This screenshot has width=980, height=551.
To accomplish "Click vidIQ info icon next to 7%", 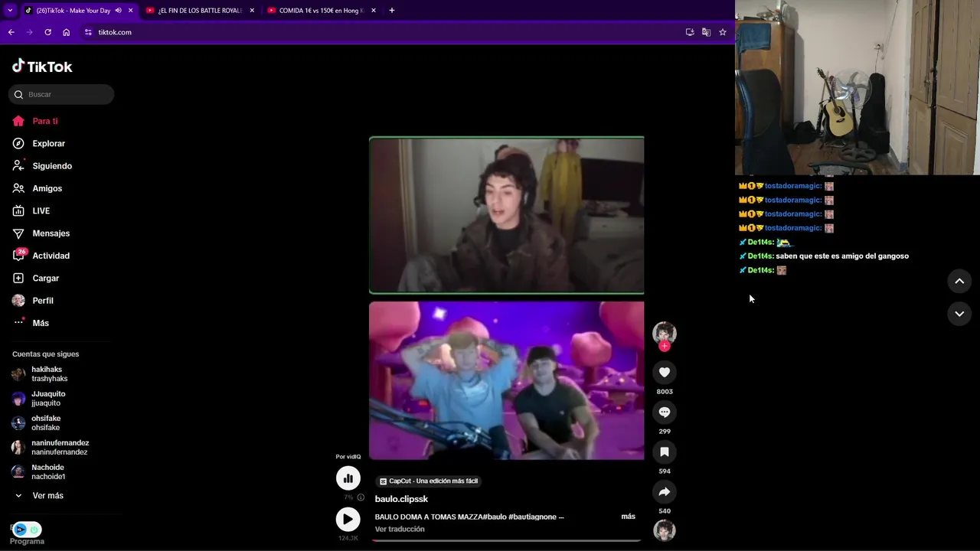I will point(361,497).
